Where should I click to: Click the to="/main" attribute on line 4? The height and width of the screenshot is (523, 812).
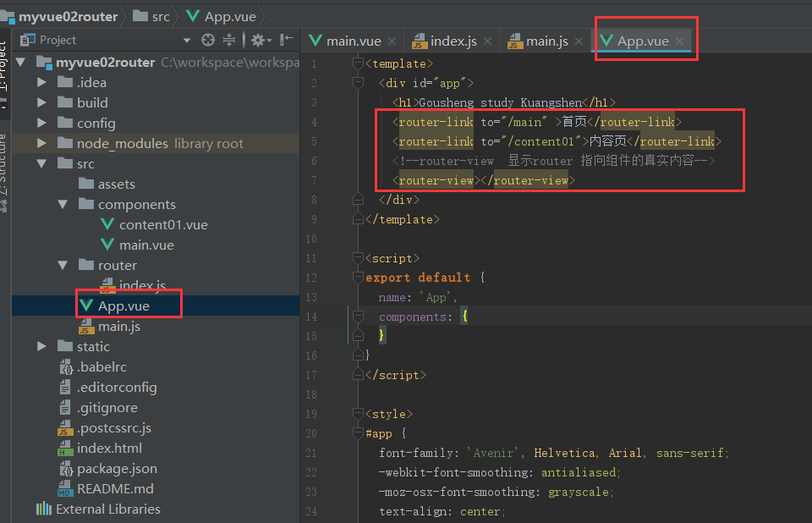pos(513,122)
